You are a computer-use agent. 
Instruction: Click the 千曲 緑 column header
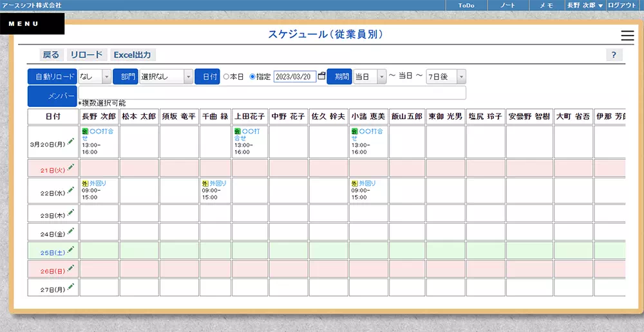pos(215,117)
